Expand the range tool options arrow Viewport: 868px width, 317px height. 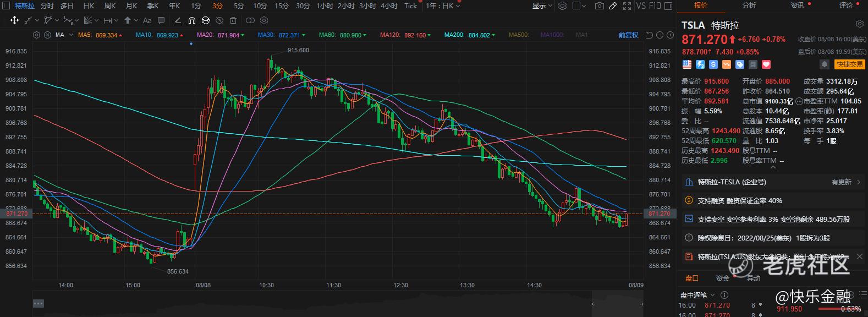click(x=116, y=20)
